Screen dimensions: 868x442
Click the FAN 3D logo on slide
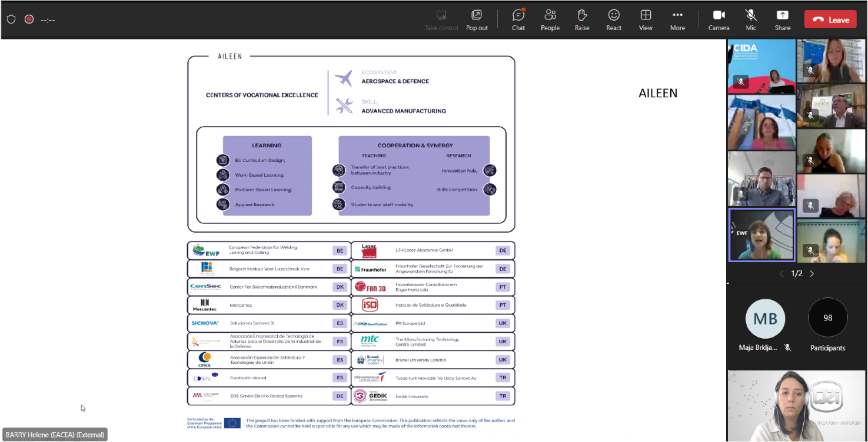click(x=370, y=287)
